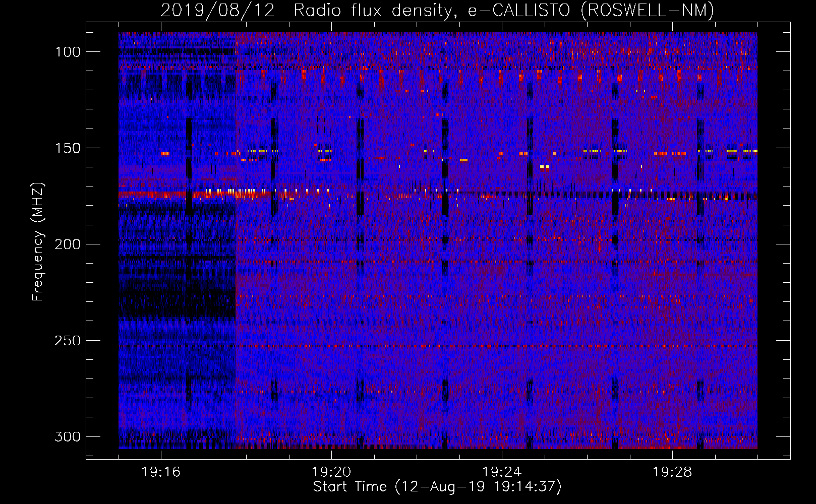Click the "Start Time (12-Aug-19 19:14:37)" label
Screen dimensions: 816x504
tap(437, 487)
